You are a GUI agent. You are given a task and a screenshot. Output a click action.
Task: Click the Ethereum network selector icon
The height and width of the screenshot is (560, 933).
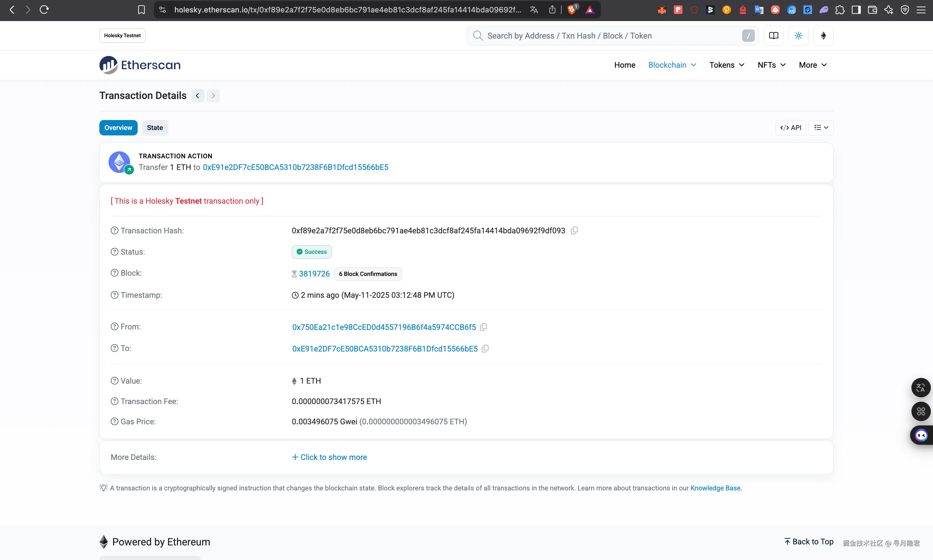(x=823, y=35)
